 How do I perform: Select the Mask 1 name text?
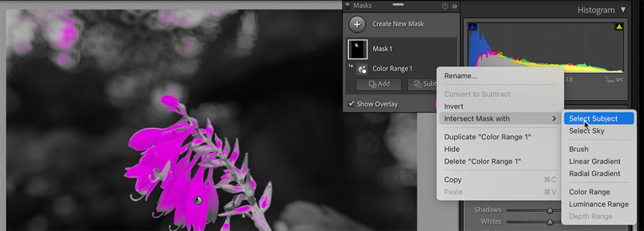pyautogui.click(x=382, y=49)
